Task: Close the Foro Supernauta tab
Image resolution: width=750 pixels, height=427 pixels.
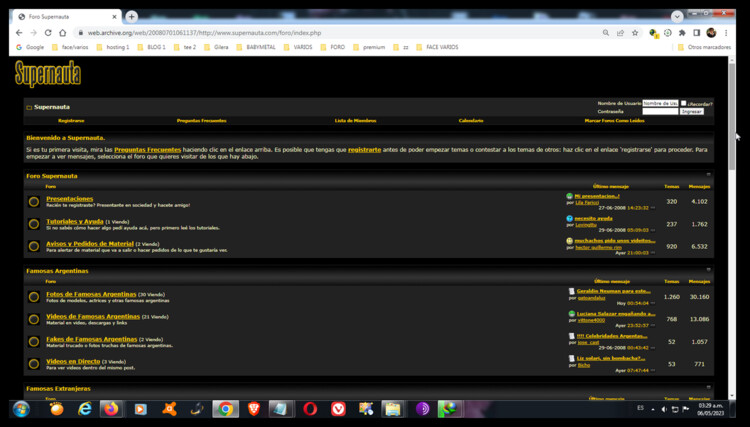Action: tap(114, 17)
